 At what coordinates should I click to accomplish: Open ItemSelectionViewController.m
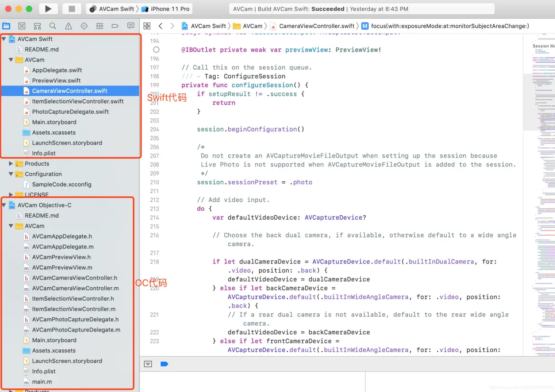74,309
